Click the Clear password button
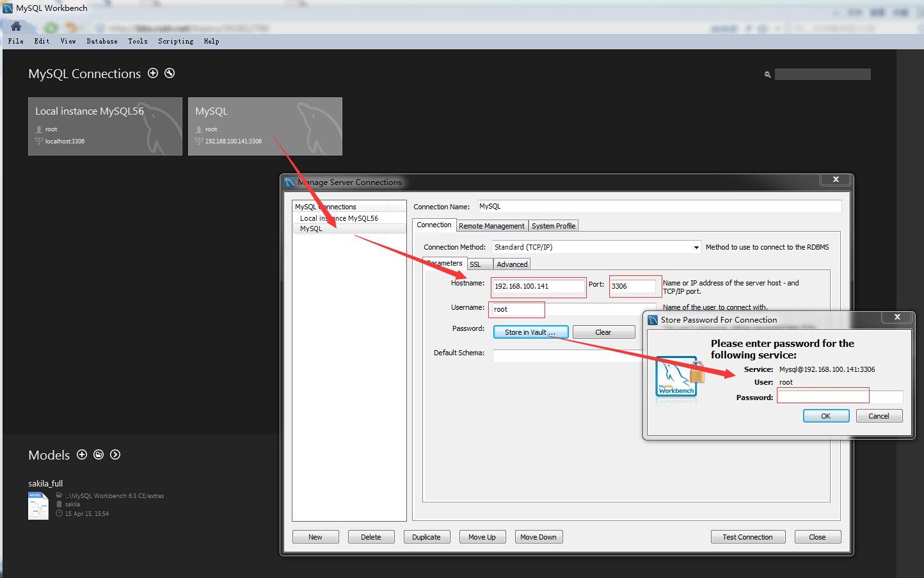 pyautogui.click(x=603, y=332)
